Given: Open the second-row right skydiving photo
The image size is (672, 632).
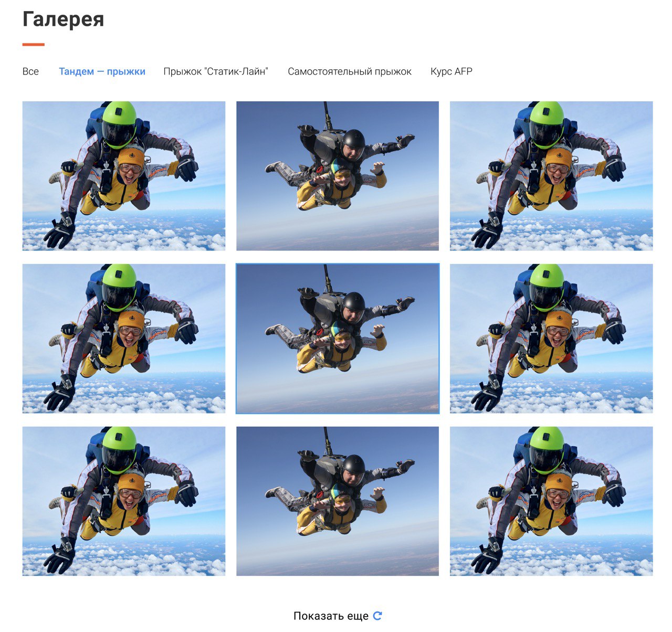Looking at the screenshot, I should tap(551, 339).
